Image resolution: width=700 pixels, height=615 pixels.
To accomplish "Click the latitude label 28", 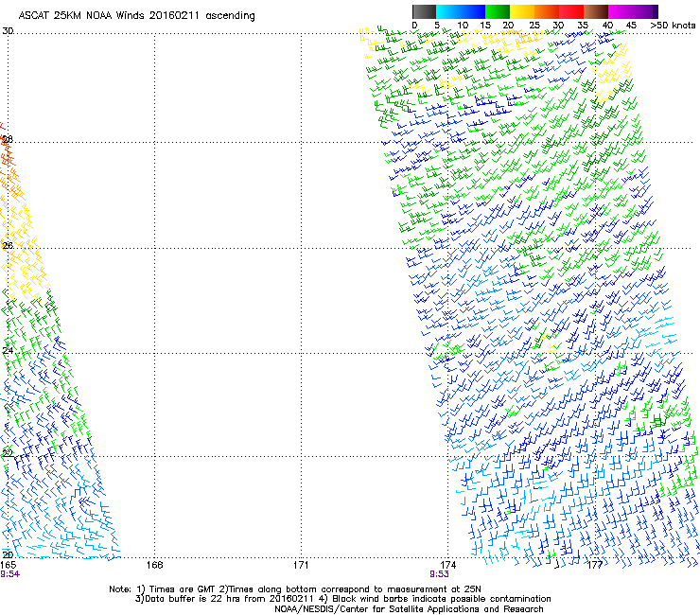I will (8, 139).
